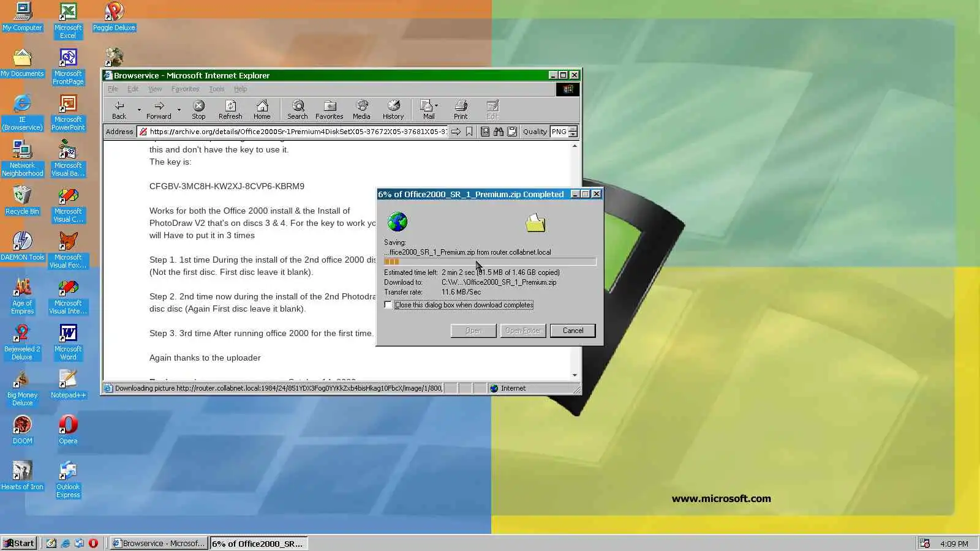
Task: Open the Media bar
Action: tap(361, 110)
